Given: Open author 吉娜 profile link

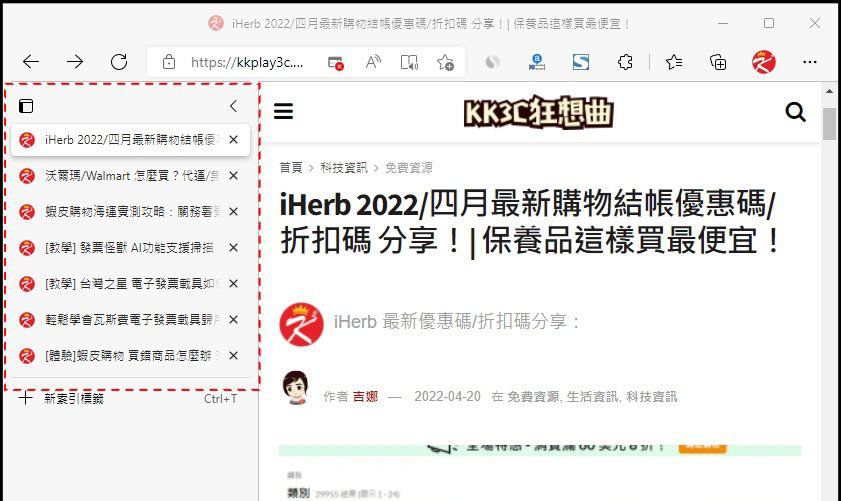Looking at the screenshot, I should (365, 397).
